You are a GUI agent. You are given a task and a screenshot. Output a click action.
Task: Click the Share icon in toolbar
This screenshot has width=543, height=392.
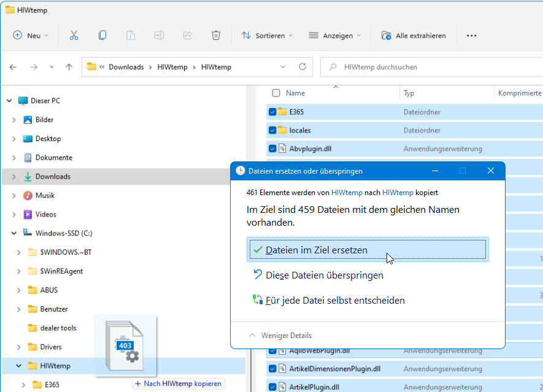(188, 36)
